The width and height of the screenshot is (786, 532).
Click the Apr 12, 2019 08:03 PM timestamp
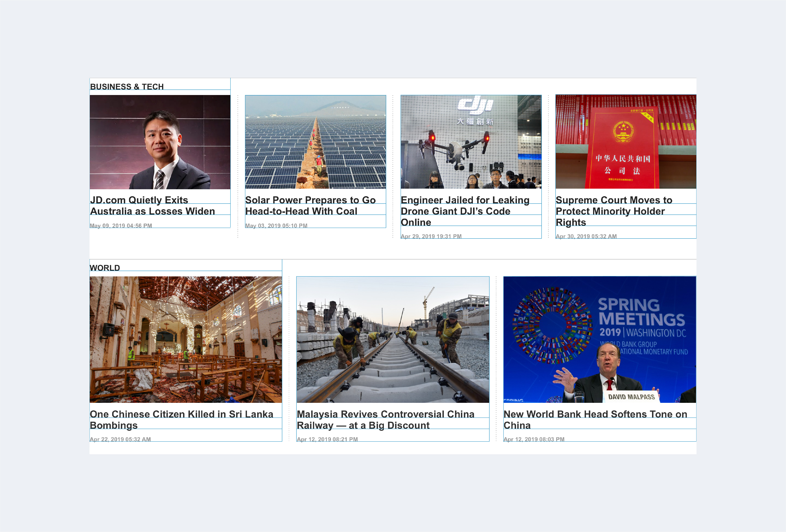coord(534,439)
